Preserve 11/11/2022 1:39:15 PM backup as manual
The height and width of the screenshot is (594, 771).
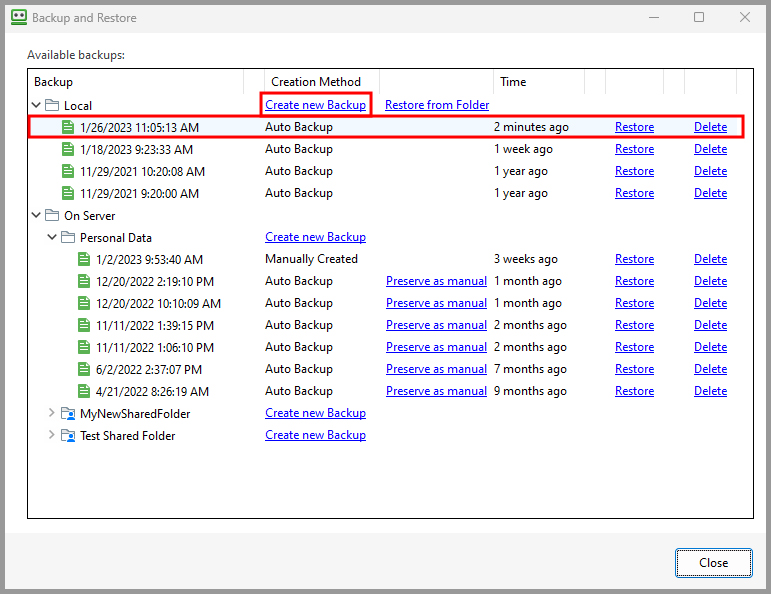pos(436,325)
